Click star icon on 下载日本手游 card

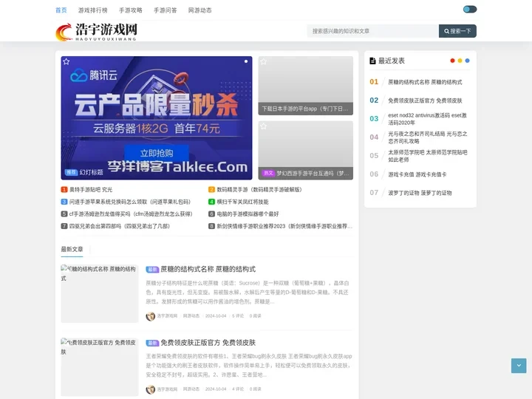[x=263, y=61]
